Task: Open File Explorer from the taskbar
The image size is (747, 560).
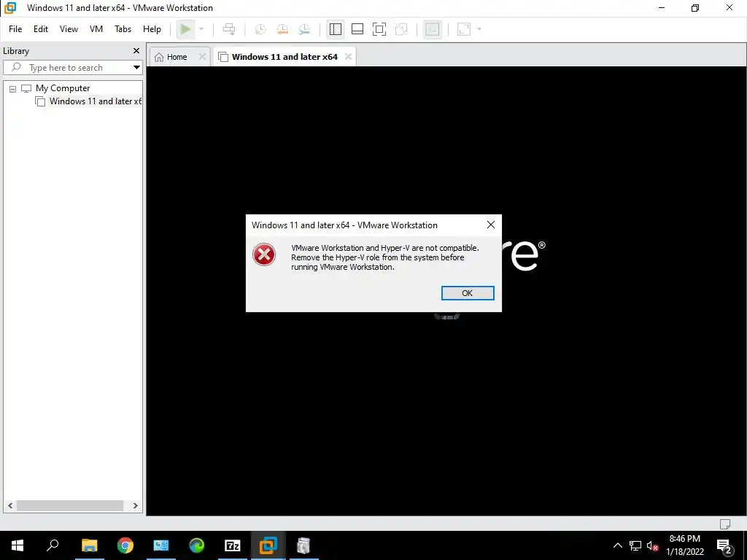Action: (x=90, y=545)
